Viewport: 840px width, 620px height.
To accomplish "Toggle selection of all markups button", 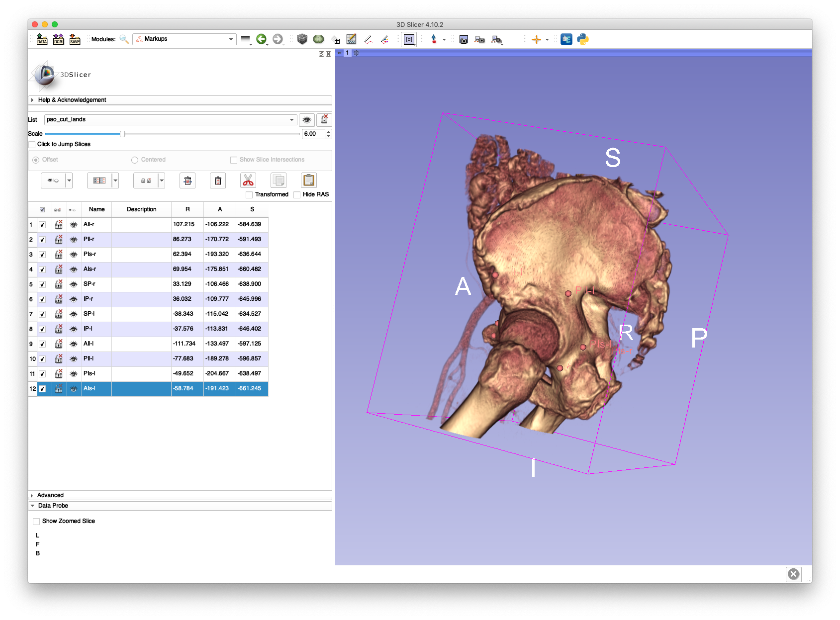I will click(x=99, y=180).
